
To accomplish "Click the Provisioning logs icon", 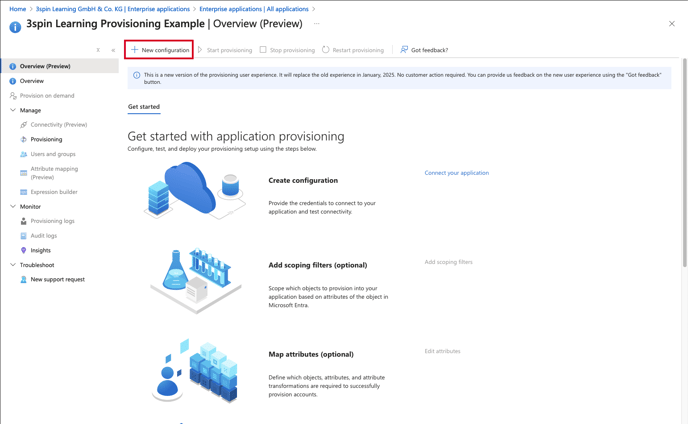I will point(24,221).
